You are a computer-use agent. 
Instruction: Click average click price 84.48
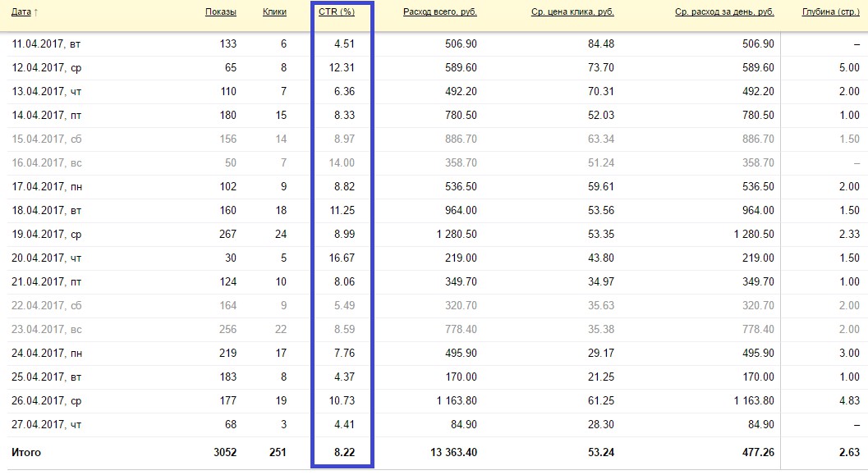[x=601, y=43]
